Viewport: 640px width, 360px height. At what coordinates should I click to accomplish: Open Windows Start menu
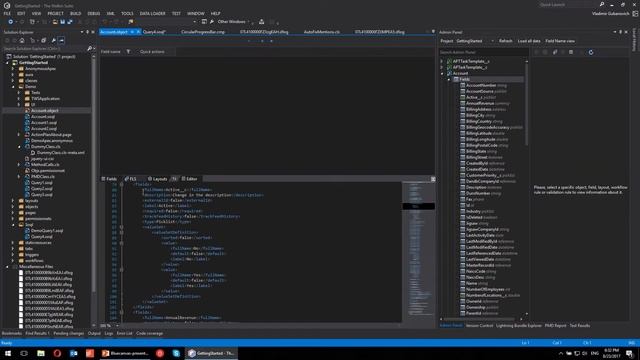coord(8,353)
